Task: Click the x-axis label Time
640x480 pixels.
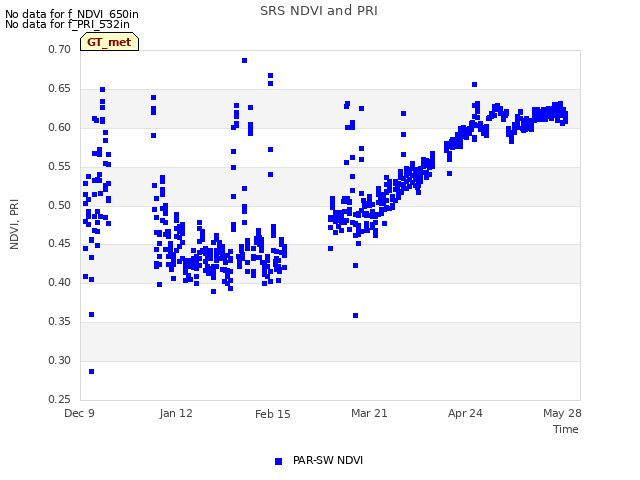Action: pyautogui.click(x=566, y=429)
